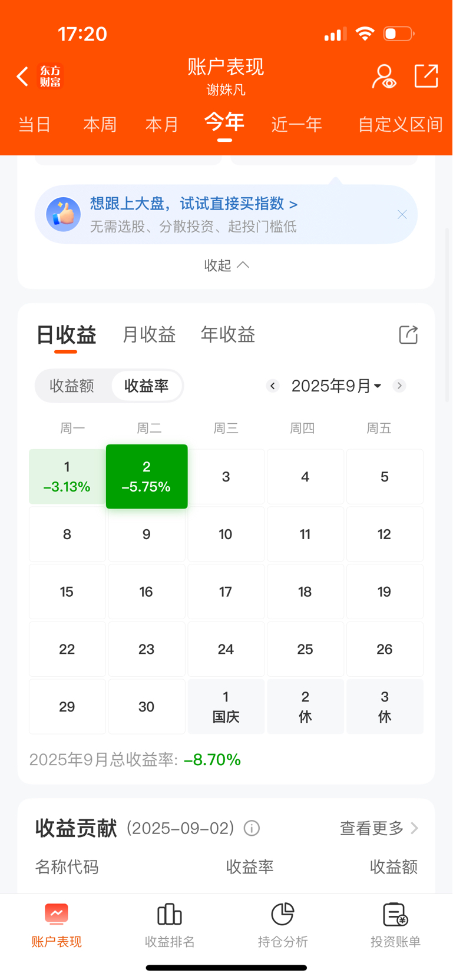Open 账户表现 bottom navigation icon
This screenshot has height=980, width=453.
57,915
